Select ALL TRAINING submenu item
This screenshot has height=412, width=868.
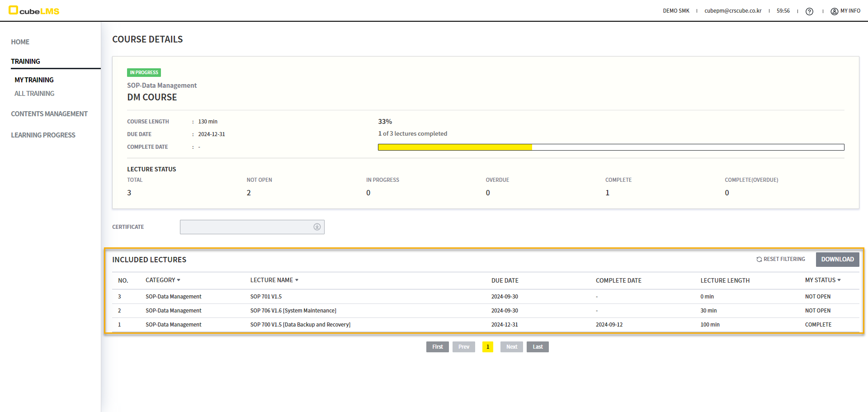34,94
